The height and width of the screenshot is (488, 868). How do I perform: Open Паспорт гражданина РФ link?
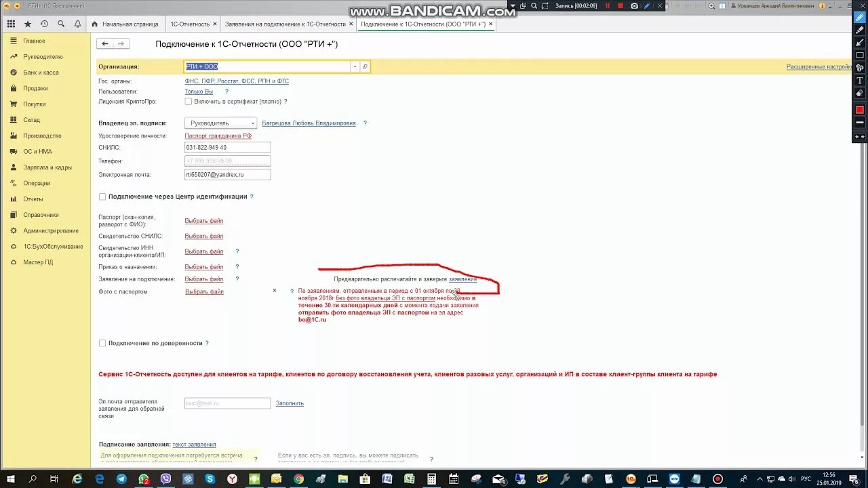pyautogui.click(x=218, y=136)
